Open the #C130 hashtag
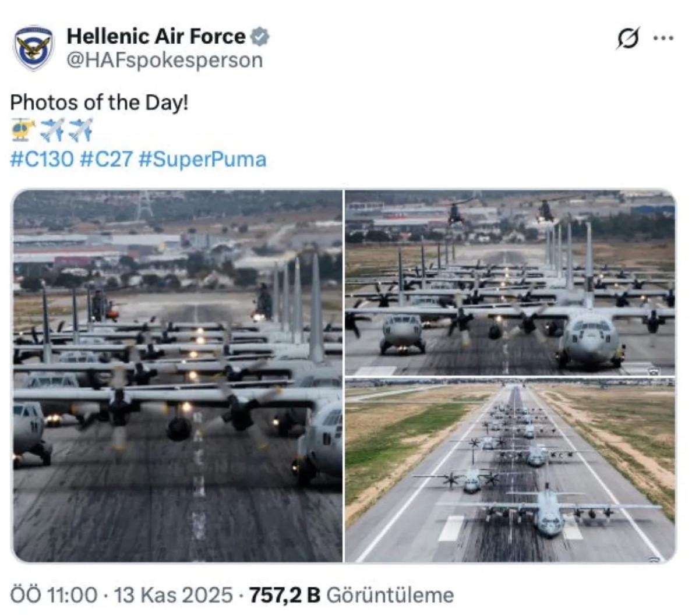The image size is (699, 616). click(x=42, y=159)
